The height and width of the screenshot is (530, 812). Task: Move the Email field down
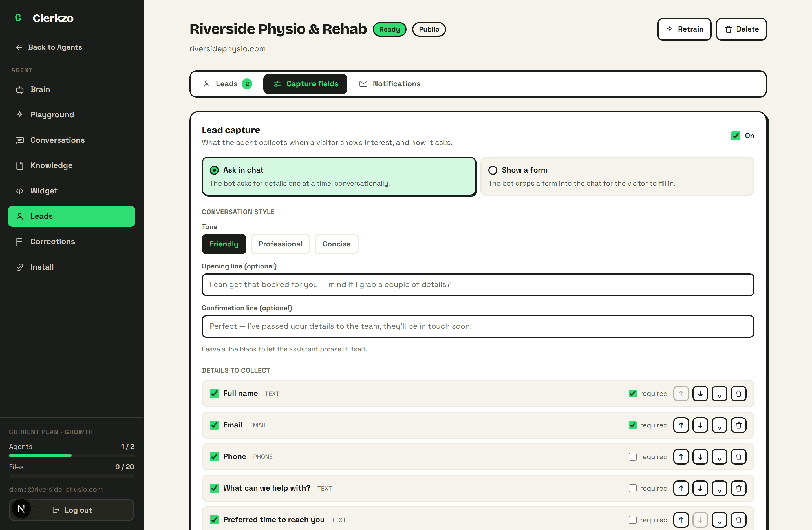(x=700, y=425)
